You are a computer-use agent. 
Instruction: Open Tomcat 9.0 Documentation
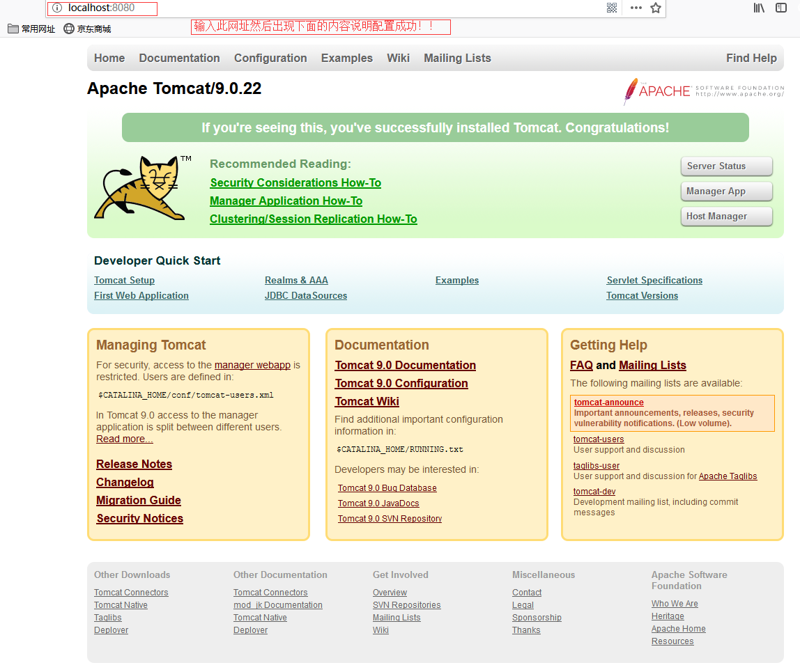(405, 365)
